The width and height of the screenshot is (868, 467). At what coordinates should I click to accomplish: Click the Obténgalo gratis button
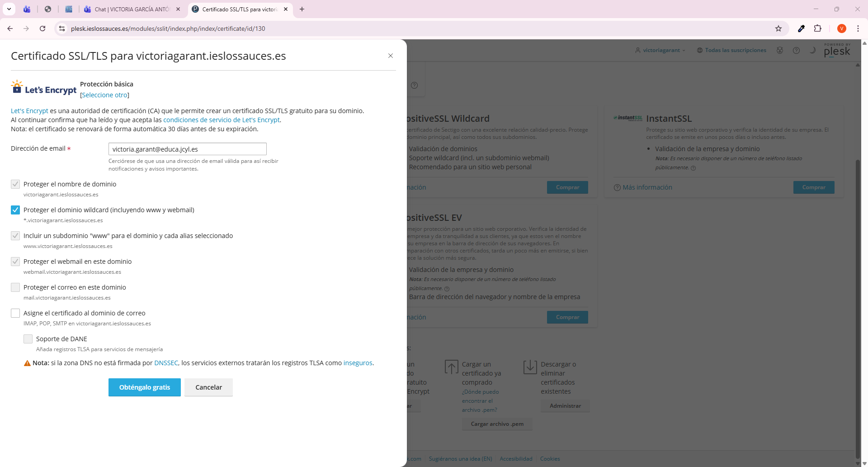144,387
